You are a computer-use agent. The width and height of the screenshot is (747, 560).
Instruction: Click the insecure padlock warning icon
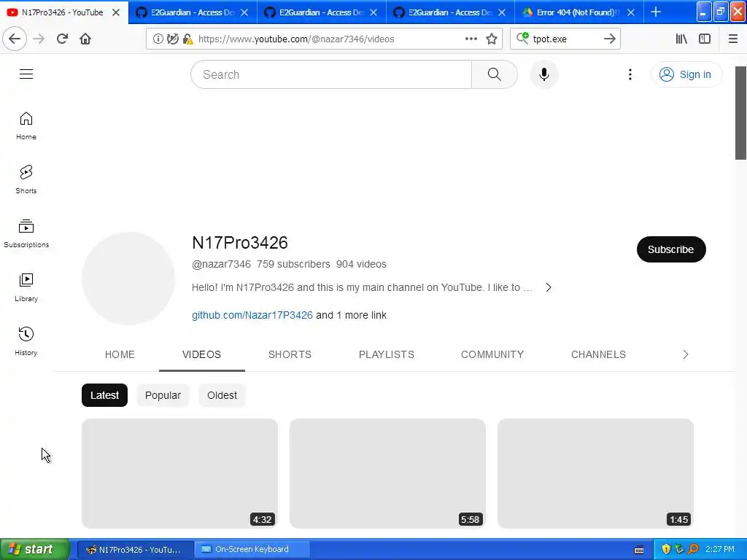point(187,39)
